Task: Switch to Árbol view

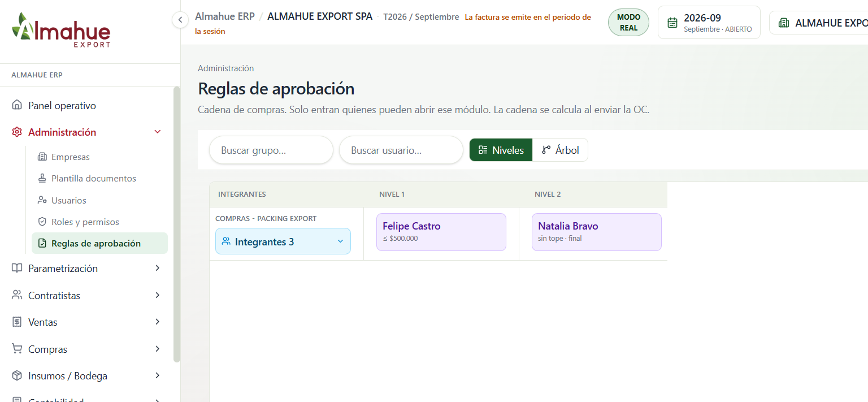Action: point(560,150)
